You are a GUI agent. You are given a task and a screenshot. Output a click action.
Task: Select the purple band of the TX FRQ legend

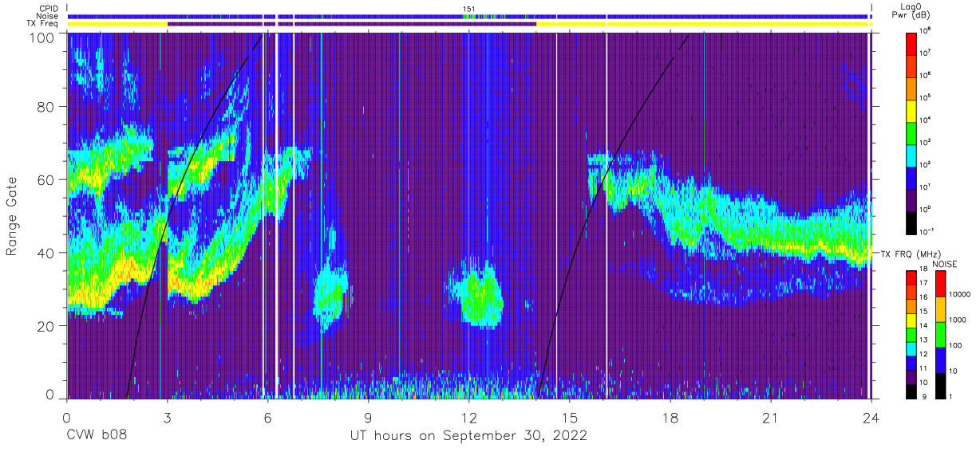911,375
